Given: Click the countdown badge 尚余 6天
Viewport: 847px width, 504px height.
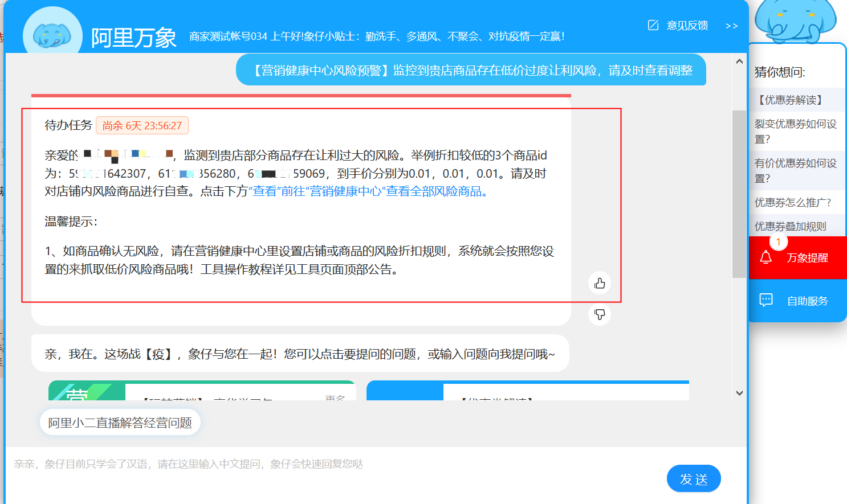Looking at the screenshot, I should 142,125.
